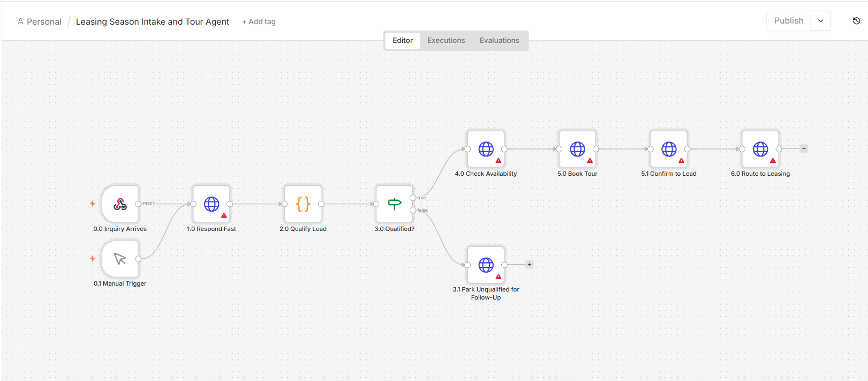Click the true output of Qualified? node
This screenshot has width=868, height=381.
tap(413, 198)
